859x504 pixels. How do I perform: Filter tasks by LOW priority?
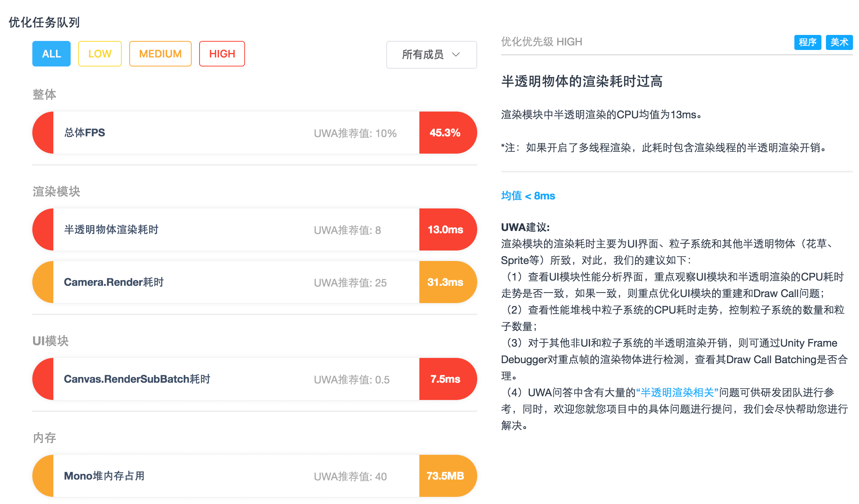click(x=100, y=54)
